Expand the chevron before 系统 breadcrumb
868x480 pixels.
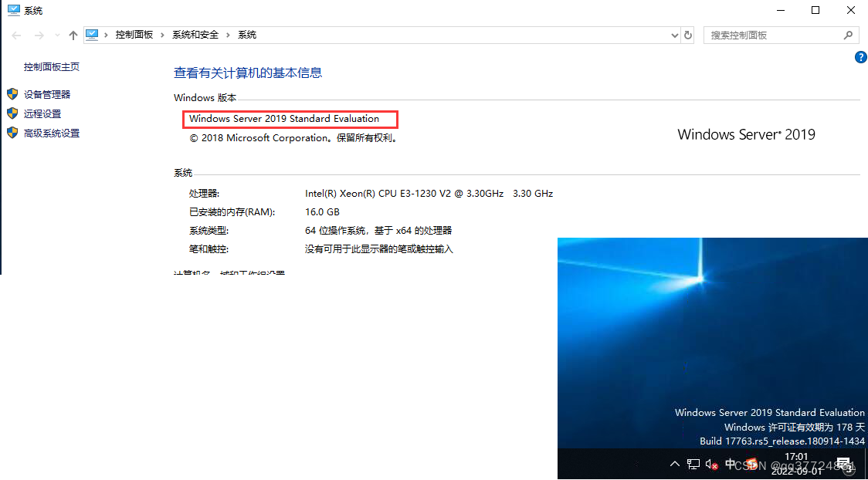(229, 35)
